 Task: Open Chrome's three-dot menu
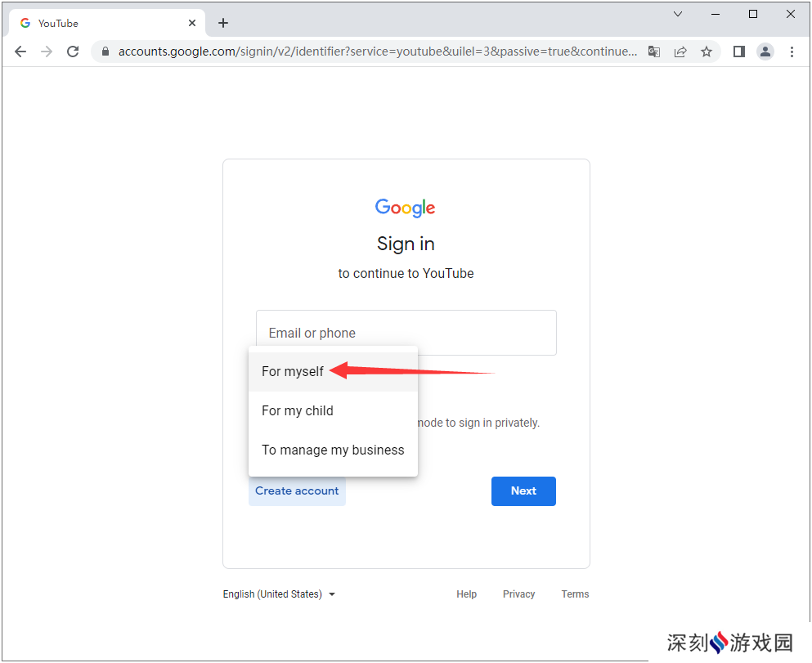click(x=792, y=52)
